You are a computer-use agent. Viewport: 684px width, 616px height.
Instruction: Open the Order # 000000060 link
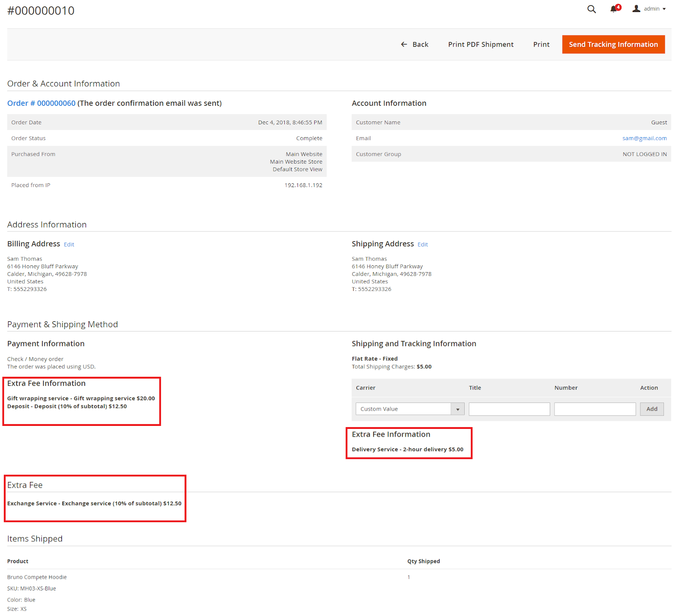click(x=41, y=103)
